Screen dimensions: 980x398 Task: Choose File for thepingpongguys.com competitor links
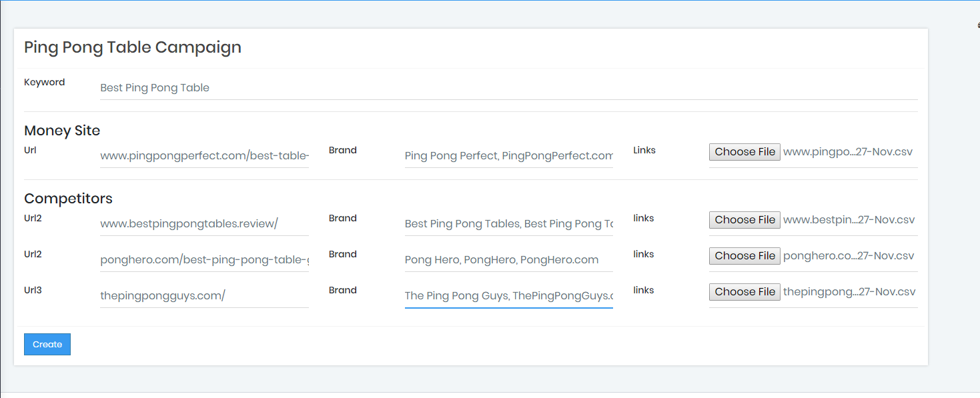(x=745, y=292)
